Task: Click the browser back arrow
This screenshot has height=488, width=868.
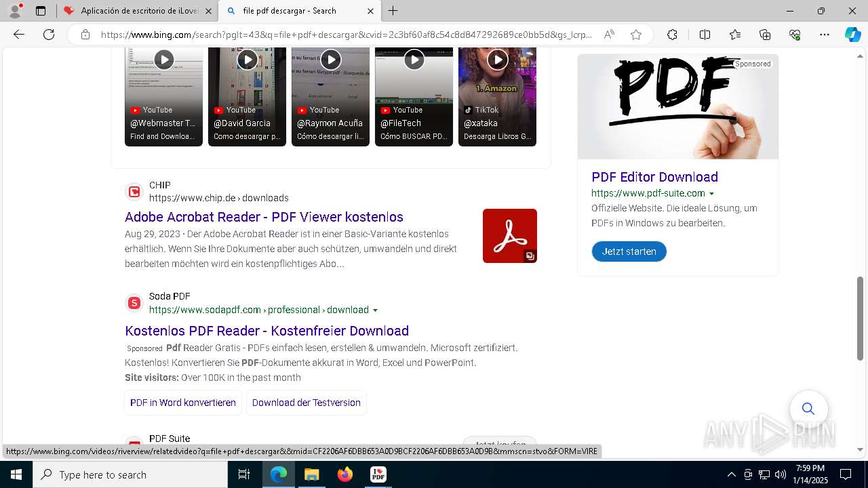Action: (19, 35)
